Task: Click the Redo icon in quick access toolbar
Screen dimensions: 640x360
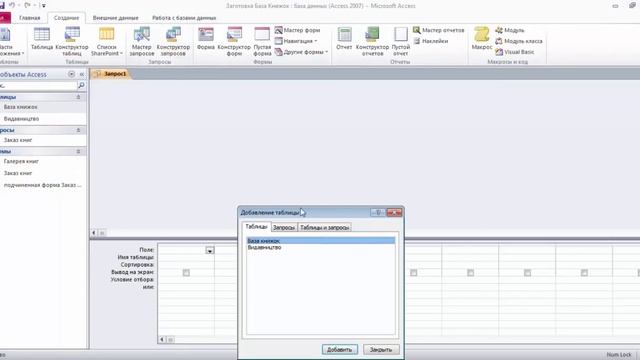Action: [x=27, y=5]
